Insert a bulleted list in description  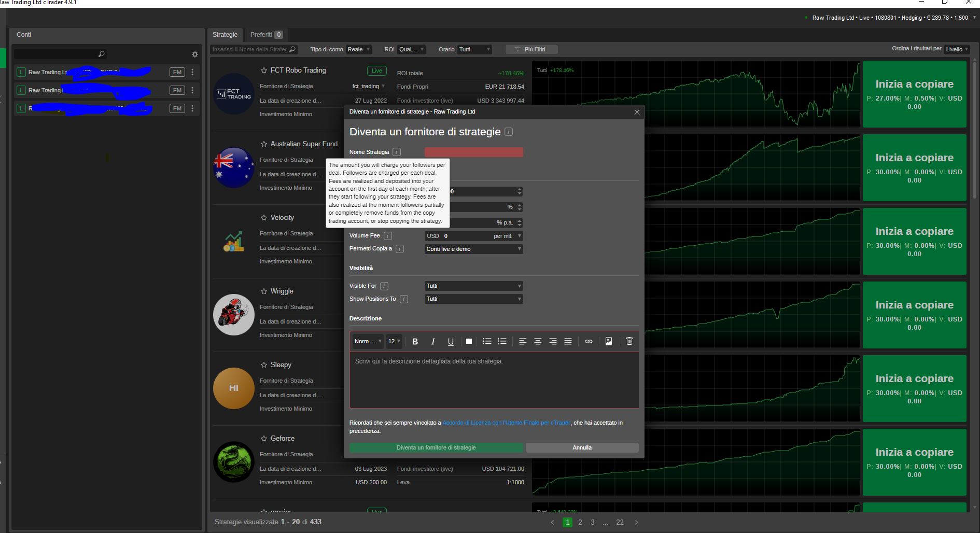[x=486, y=341]
